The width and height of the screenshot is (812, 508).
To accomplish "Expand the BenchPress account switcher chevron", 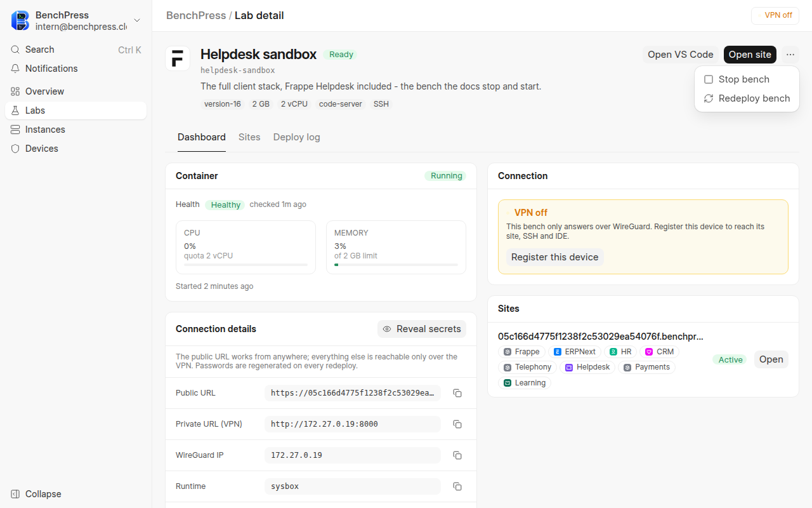I will (x=137, y=21).
